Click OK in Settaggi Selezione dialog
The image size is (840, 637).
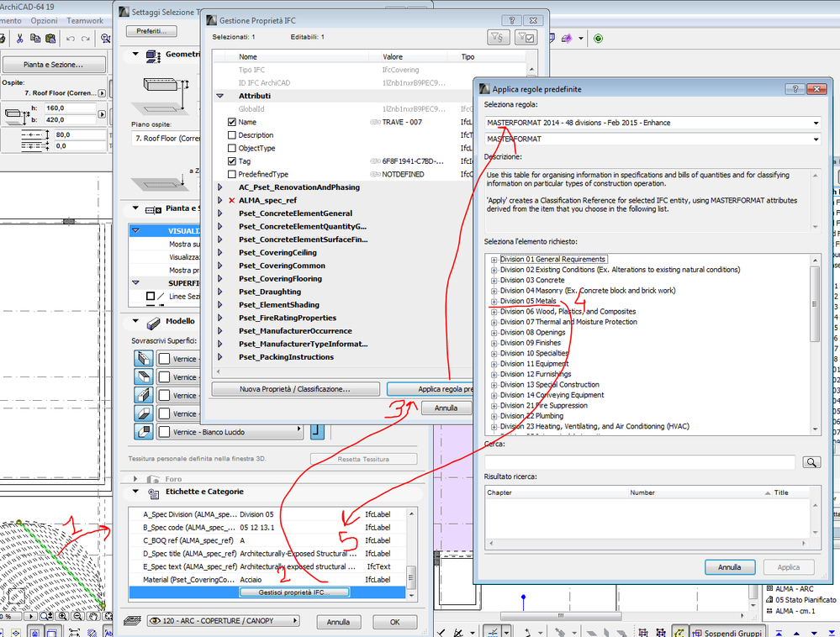click(x=395, y=622)
